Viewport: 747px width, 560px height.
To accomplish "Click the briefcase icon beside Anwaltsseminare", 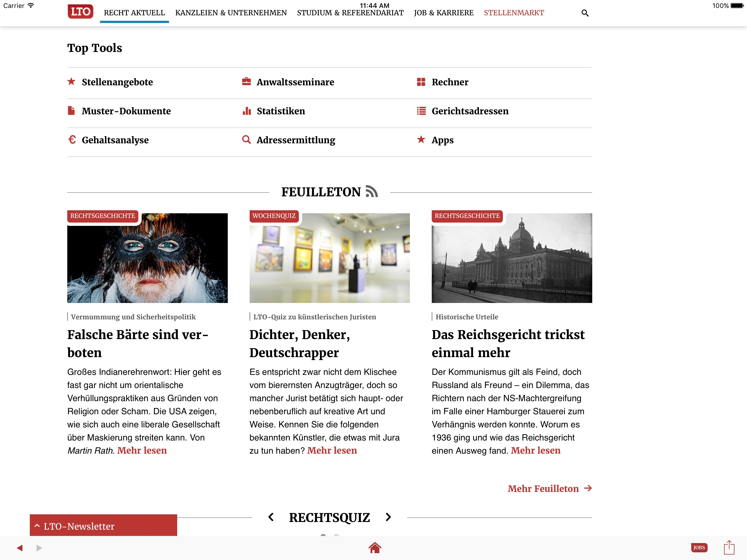I will (x=246, y=82).
